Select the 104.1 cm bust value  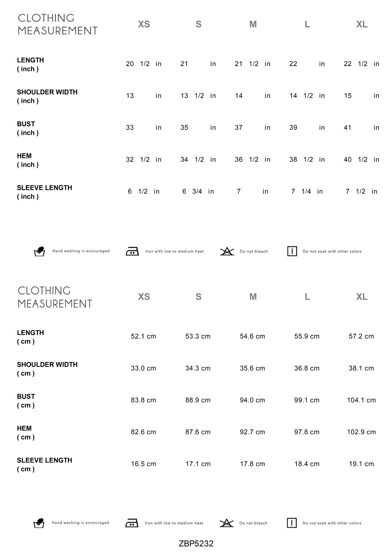click(361, 400)
